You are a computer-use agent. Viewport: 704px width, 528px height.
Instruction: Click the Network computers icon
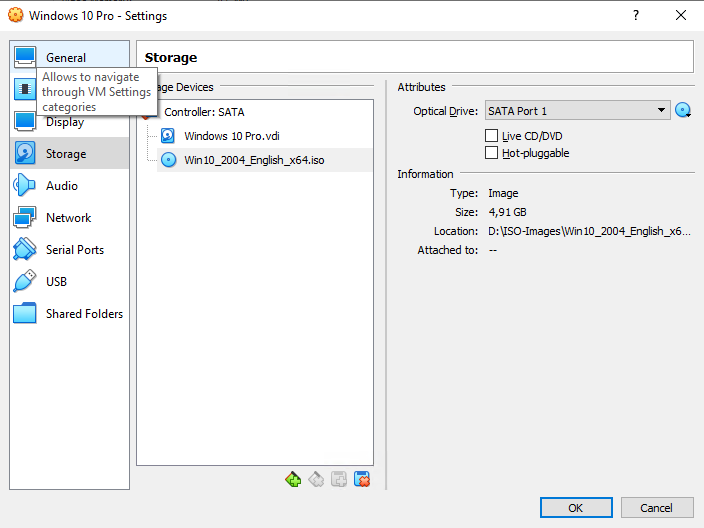[x=25, y=217]
